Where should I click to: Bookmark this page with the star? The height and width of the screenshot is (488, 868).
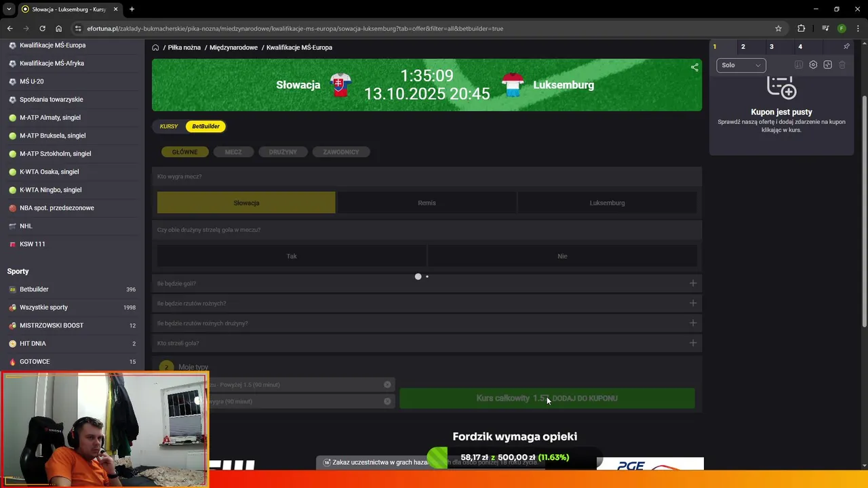(778, 28)
